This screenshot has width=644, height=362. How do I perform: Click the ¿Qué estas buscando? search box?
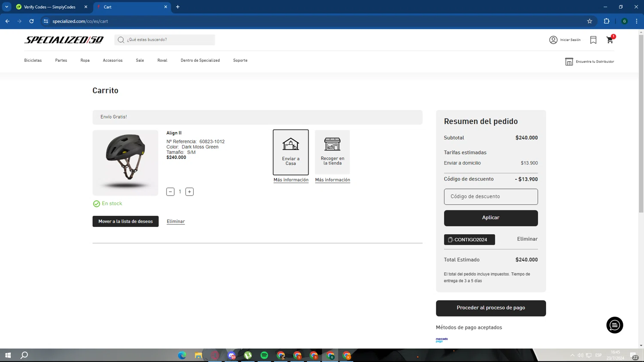[164, 40]
